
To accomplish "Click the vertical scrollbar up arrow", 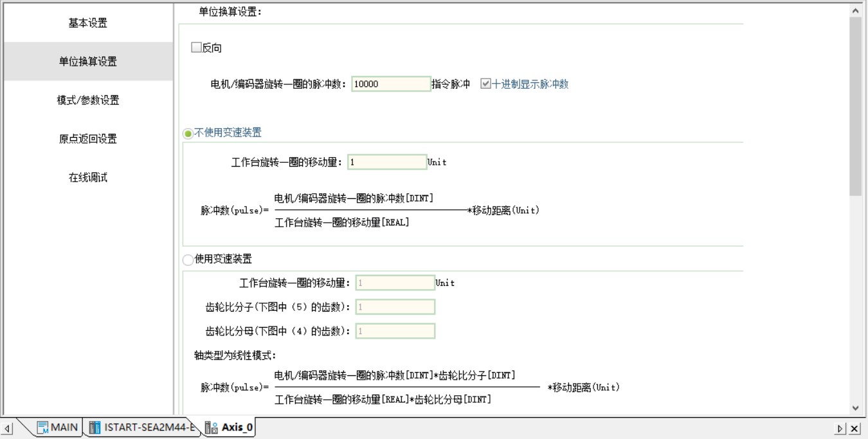I will 855,11.
